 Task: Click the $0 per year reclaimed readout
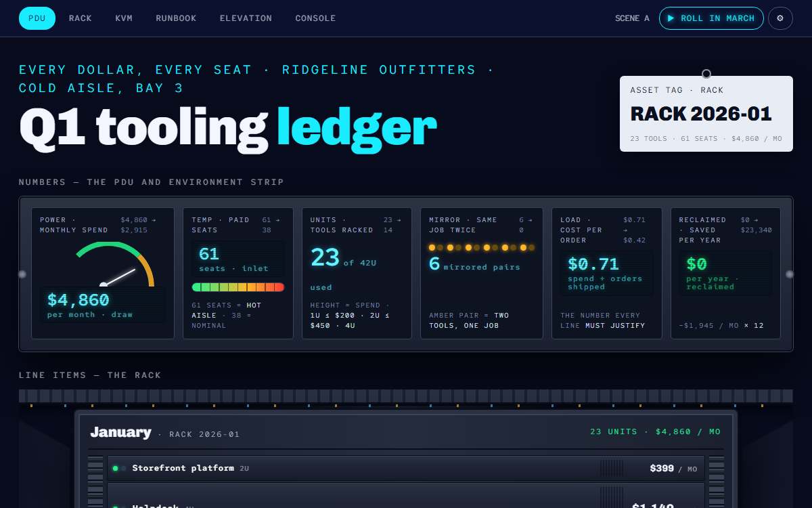point(725,273)
